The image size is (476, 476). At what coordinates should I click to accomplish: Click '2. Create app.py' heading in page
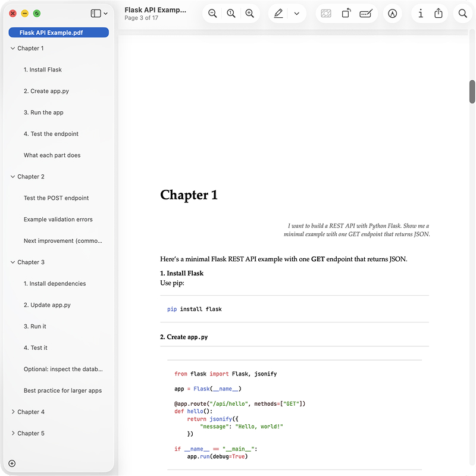(x=184, y=337)
